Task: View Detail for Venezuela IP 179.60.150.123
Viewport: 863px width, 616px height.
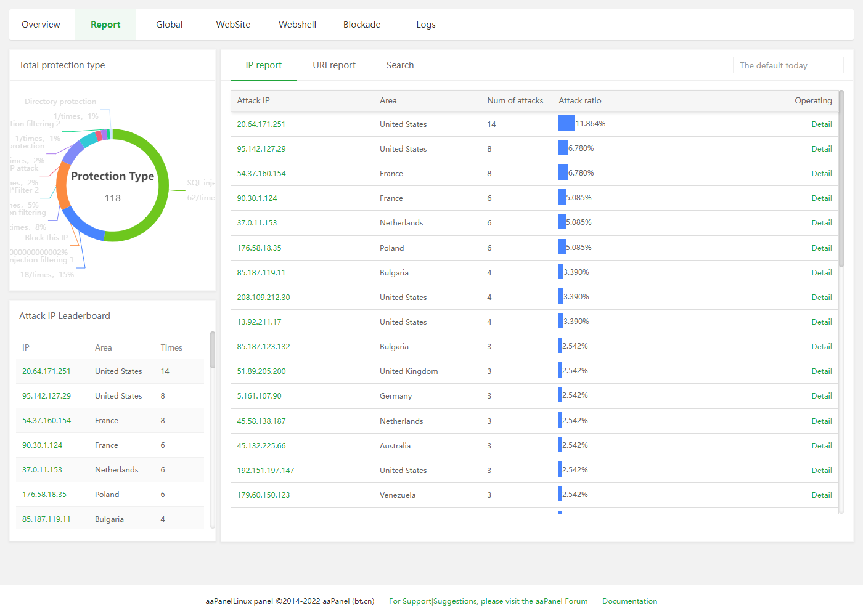Action: (x=821, y=495)
